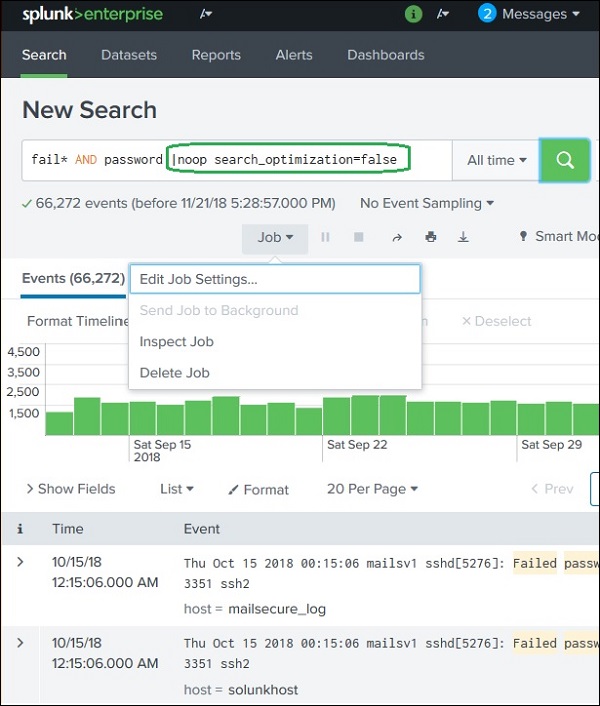Stop the search job

358,237
